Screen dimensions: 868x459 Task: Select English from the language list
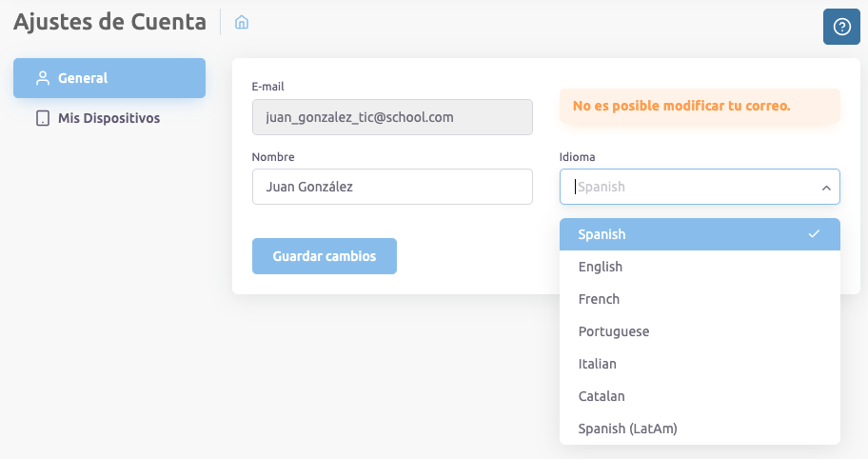(601, 267)
